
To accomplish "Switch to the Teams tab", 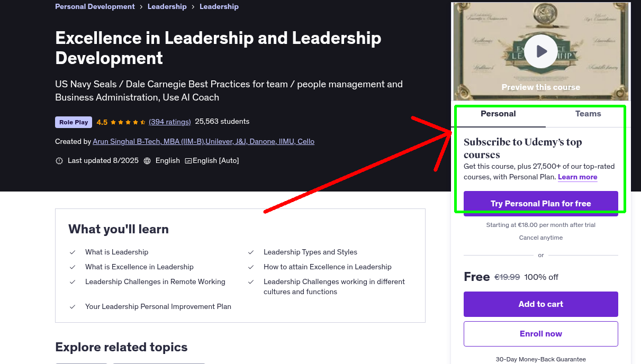I will 588,113.
